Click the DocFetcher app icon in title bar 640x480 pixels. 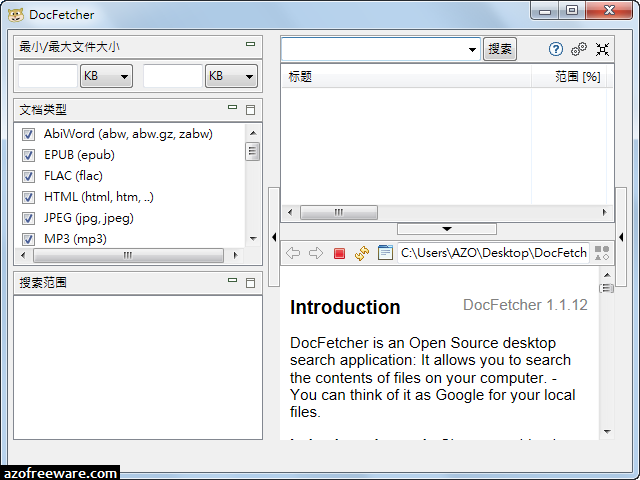16,15
